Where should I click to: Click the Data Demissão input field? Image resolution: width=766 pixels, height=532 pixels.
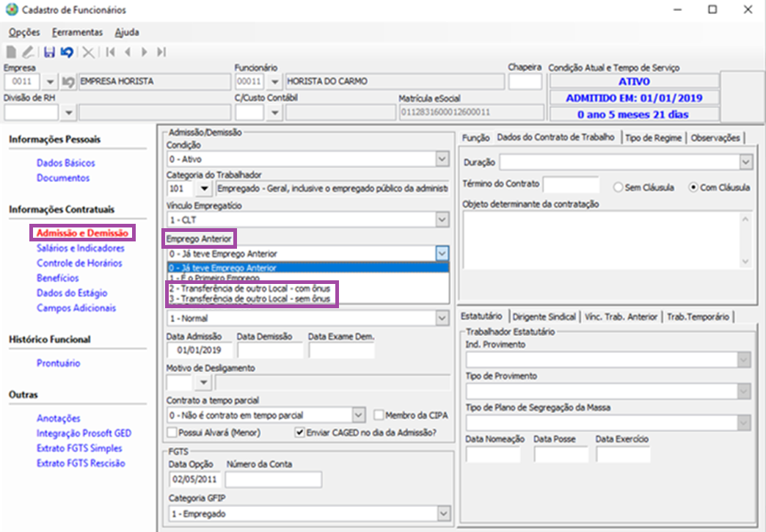tap(270, 350)
